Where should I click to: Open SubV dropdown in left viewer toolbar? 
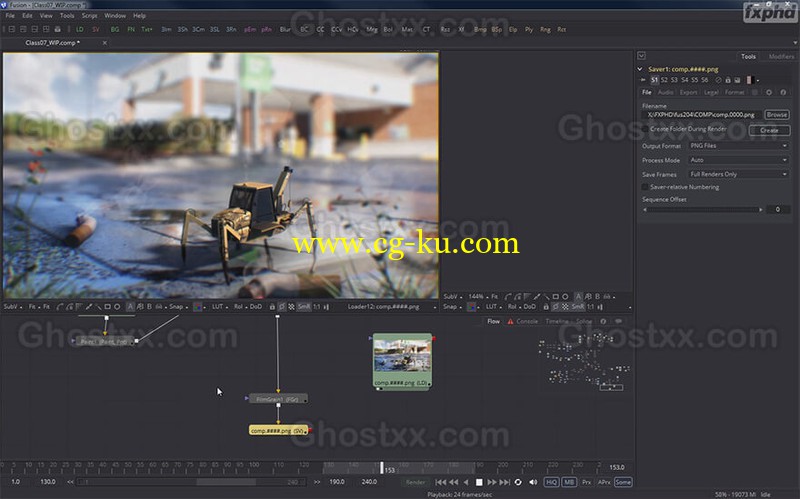pyautogui.click(x=12, y=307)
